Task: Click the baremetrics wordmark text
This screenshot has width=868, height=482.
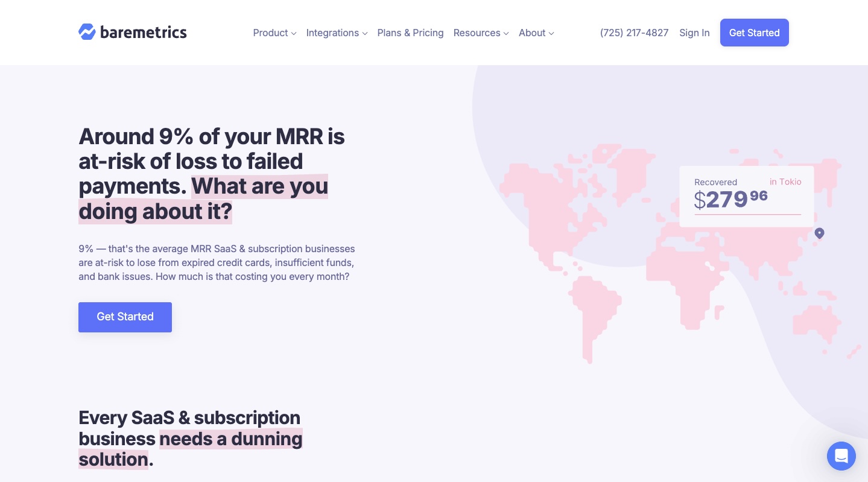Action: [144, 33]
